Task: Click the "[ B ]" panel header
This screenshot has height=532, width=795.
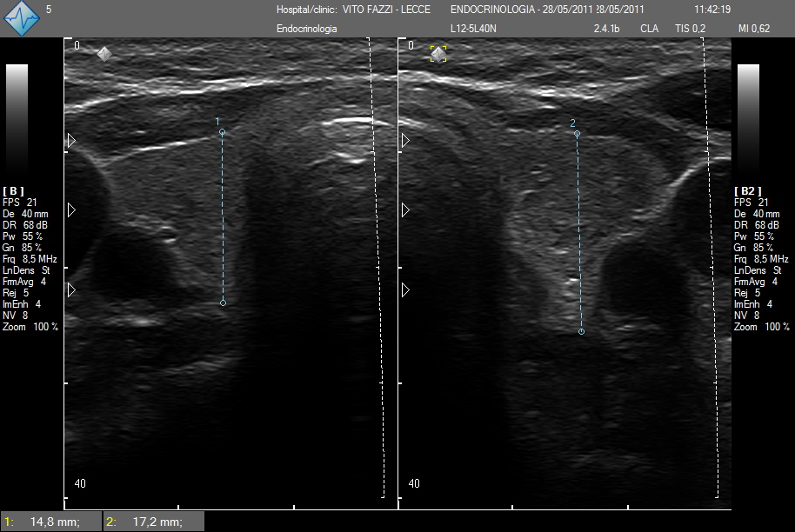Action: 13,191
